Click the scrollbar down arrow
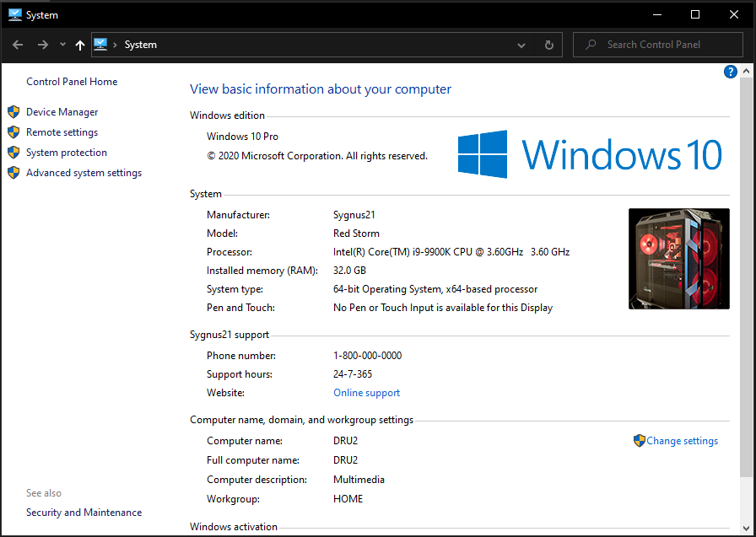Screen dimensions: 756x537 click(747, 529)
